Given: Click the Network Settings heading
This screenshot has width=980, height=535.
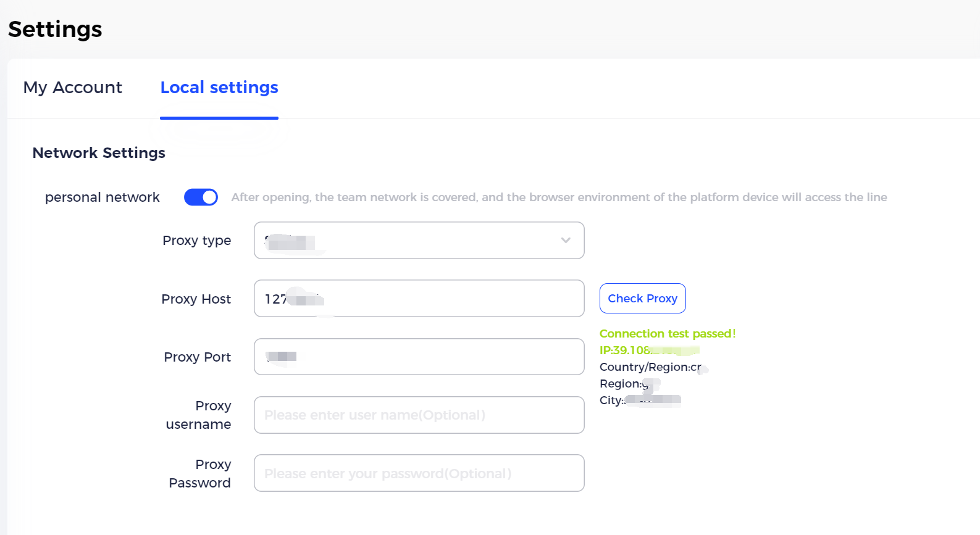Looking at the screenshot, I should (99, 153).
